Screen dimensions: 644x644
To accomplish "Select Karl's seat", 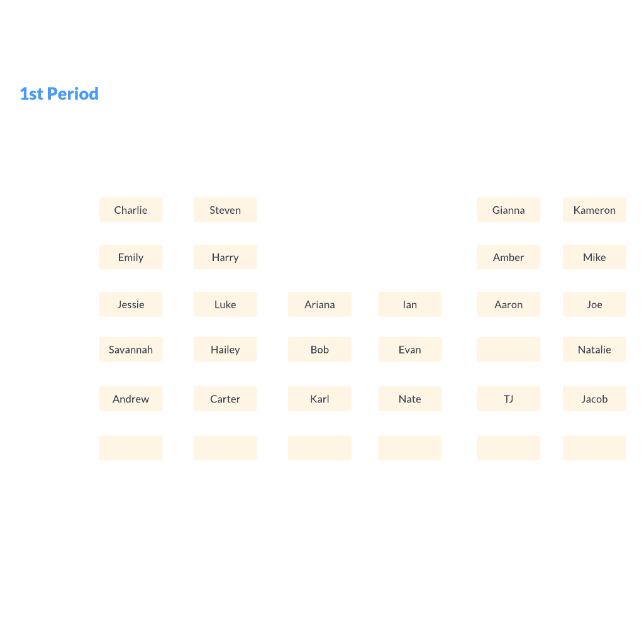I will coord(319,399).
